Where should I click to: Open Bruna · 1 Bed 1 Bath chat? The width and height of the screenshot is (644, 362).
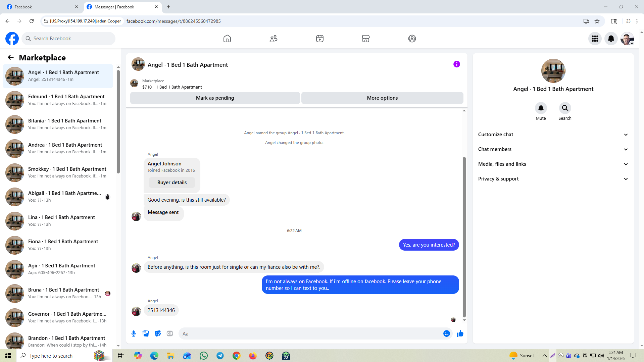point(58,294)
